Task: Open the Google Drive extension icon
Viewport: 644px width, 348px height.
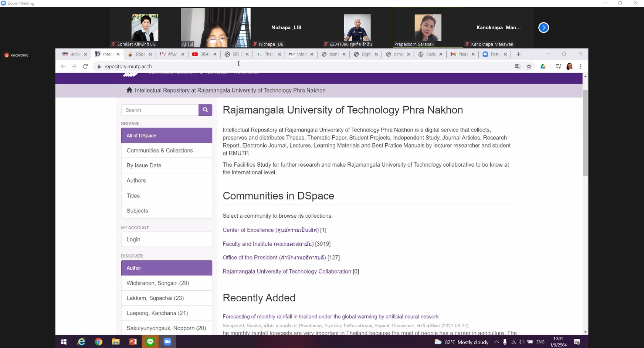Action: [x=543, y=67]
